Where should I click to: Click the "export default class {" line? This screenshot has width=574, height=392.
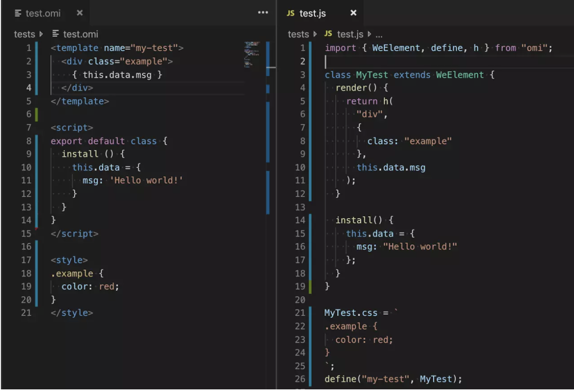coord(109,141)
